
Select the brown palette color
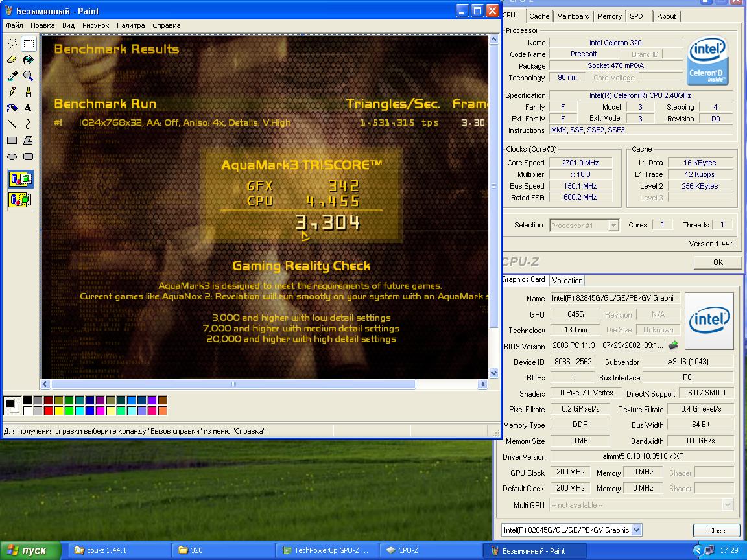[x=163, y=400]
